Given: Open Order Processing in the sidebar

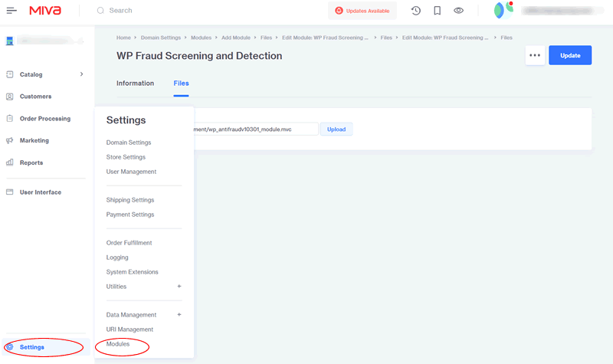Looking at the screenshot, I should (x=45, y=119).
